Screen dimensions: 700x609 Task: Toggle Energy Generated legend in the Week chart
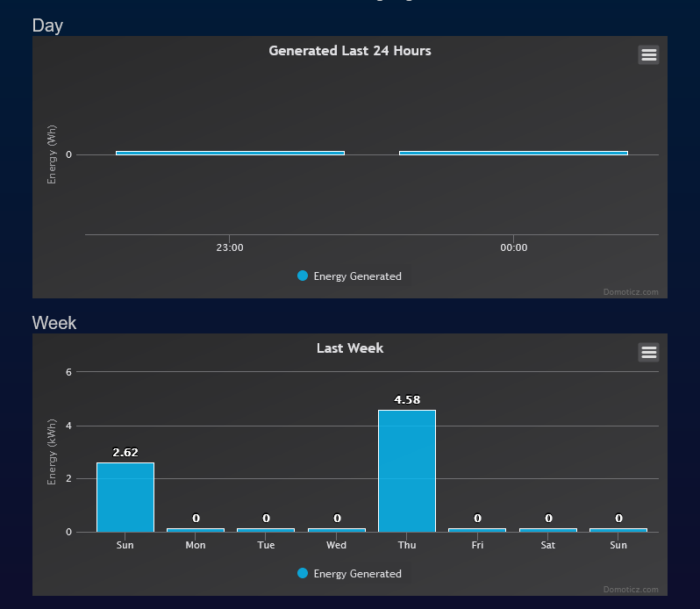tap(349, 574)
